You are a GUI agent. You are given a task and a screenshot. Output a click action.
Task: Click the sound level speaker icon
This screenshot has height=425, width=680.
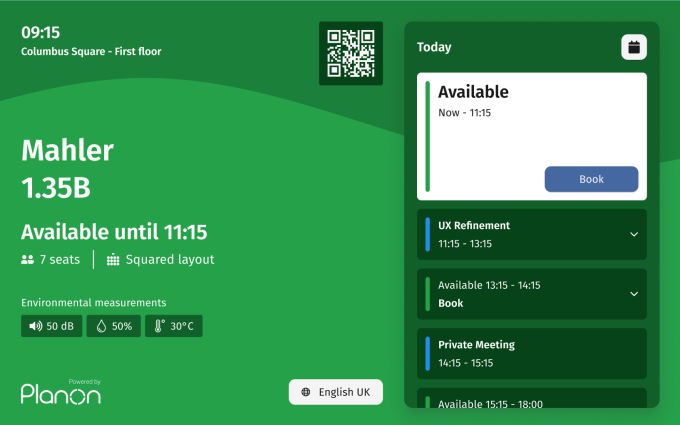(36, 326)
